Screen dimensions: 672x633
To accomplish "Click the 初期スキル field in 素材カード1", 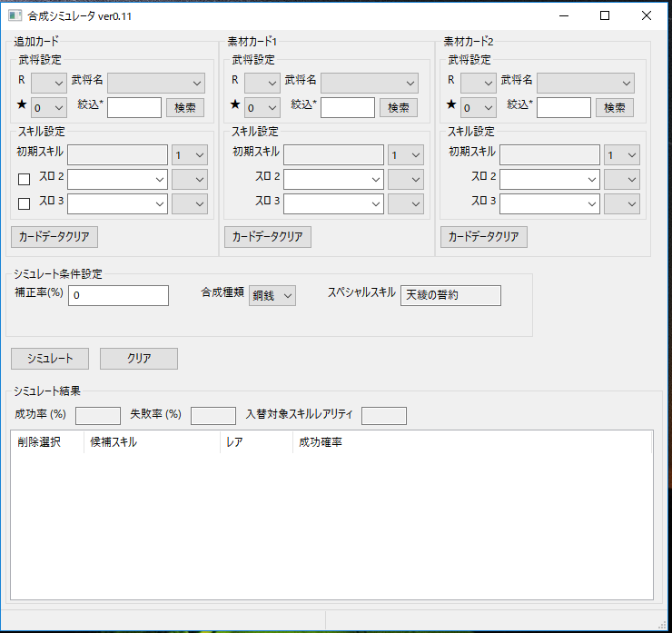I will [333, 154].
